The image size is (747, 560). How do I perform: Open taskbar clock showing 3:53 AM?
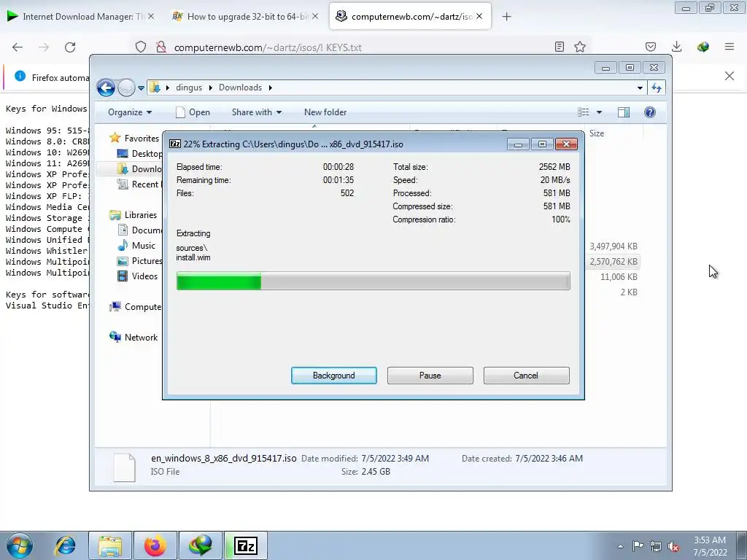(x=710, y=546)
